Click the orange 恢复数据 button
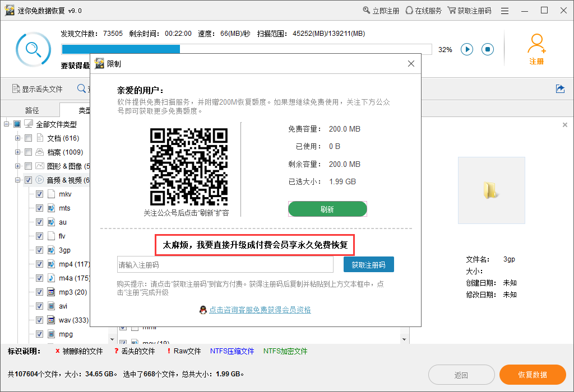 533,375
